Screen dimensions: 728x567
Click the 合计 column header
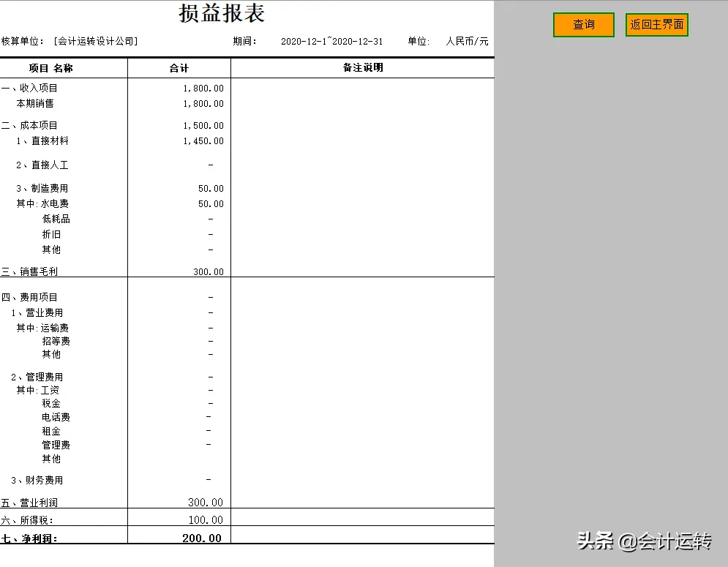point(179,68)
